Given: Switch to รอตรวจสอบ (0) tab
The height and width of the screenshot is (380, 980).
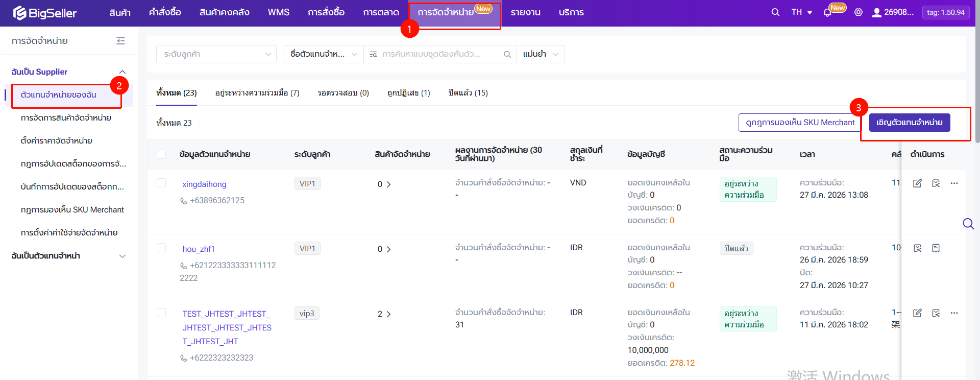Looking at the screenshot, I should pos(344,93).
